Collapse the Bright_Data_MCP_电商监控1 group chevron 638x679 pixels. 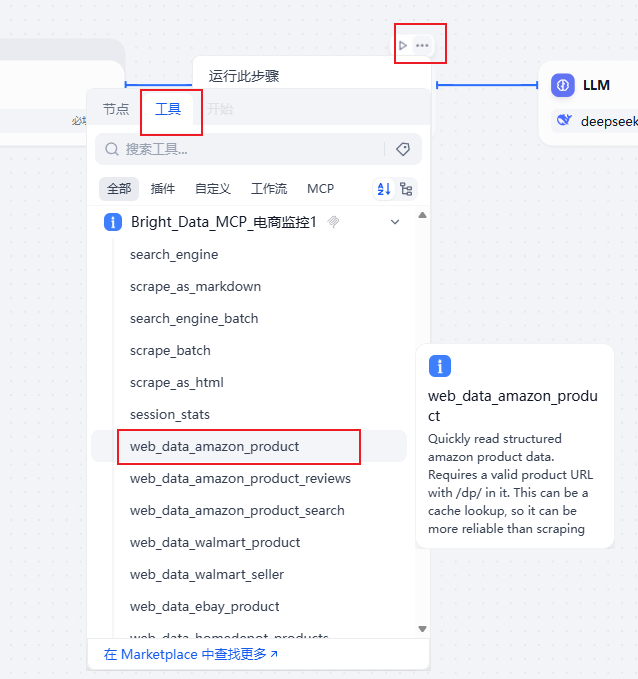[x=395, y=222]
